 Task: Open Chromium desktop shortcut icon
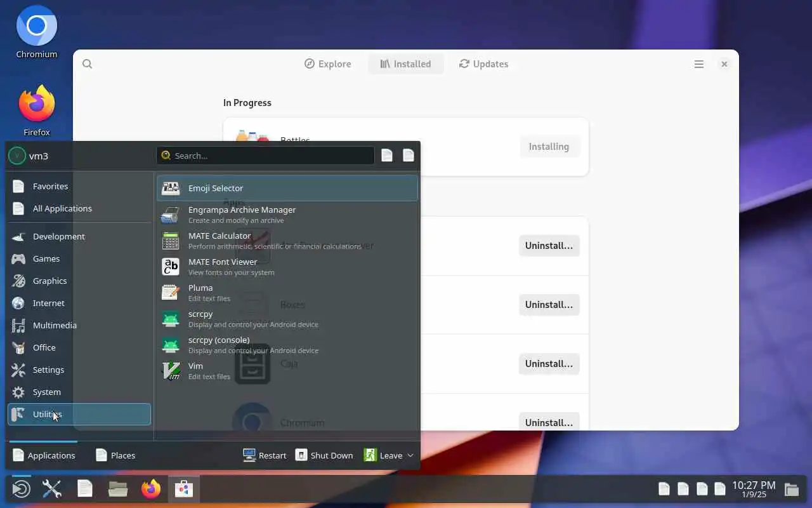(x=36, y=26)
